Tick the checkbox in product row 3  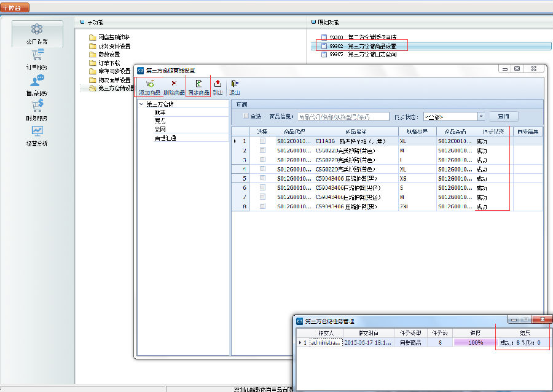click(262, 159)
